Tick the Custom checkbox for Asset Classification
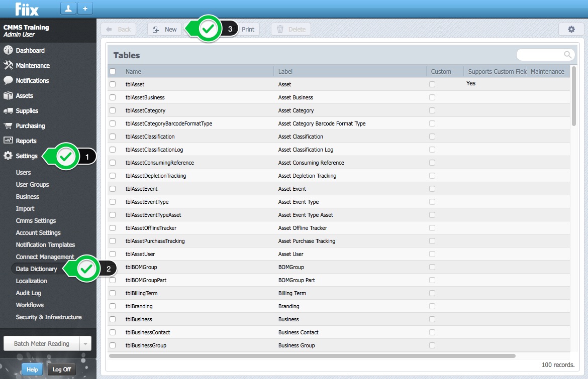588x379 pixels. pyautogui.click(x=432, y=137)
